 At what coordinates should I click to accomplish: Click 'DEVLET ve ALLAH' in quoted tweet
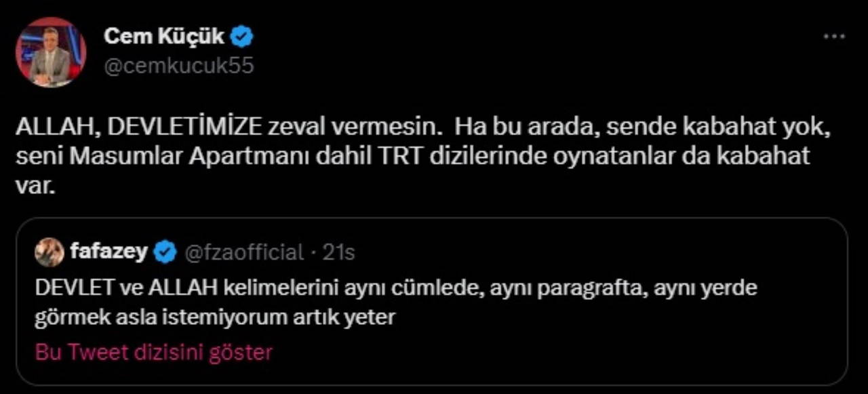click(x=126, y=288)
